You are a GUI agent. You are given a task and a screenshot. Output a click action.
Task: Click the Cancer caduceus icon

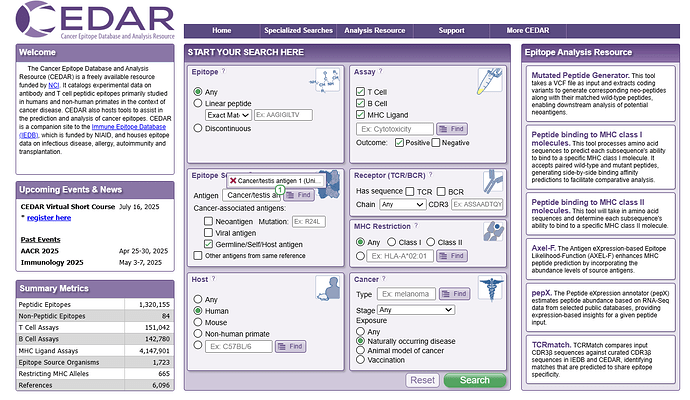point(490,288)
